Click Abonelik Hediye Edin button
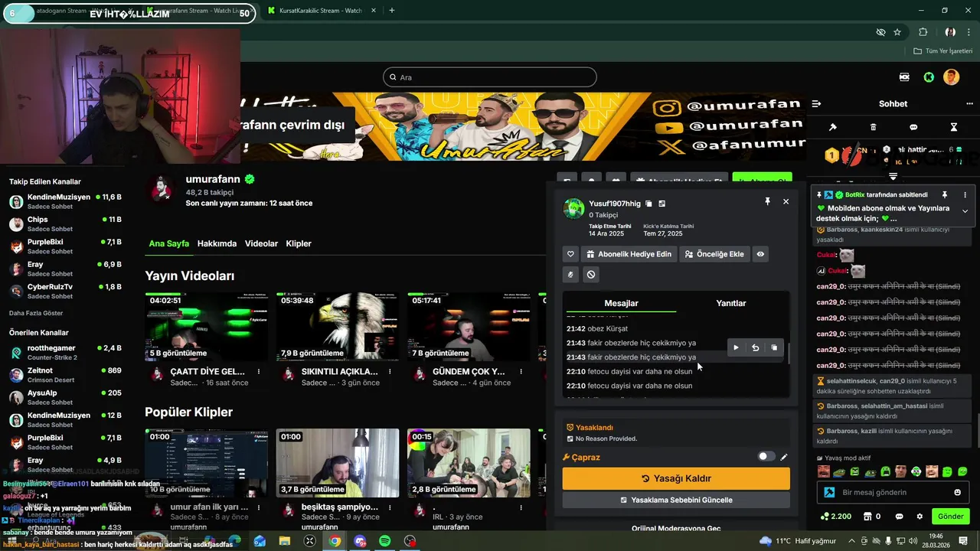Screen dimensions: 980x551 [x=629, y=254]
